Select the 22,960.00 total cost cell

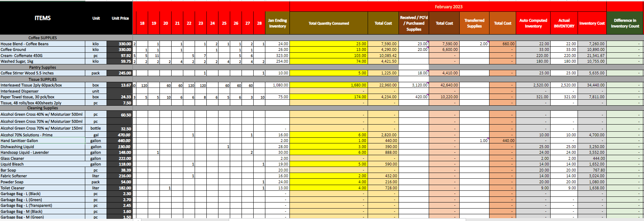coord(383,85)
